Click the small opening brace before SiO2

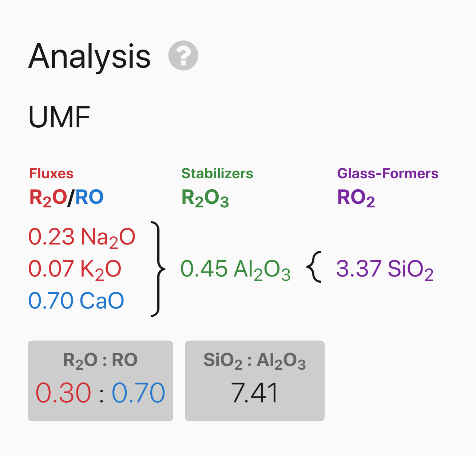coord(314,267)
